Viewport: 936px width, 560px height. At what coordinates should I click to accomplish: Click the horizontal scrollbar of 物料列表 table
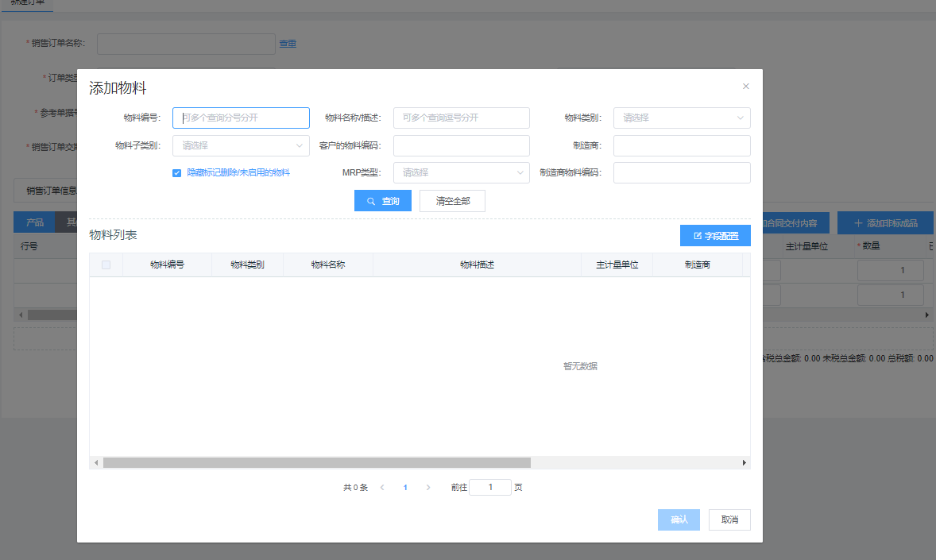(x=316, y=462)
